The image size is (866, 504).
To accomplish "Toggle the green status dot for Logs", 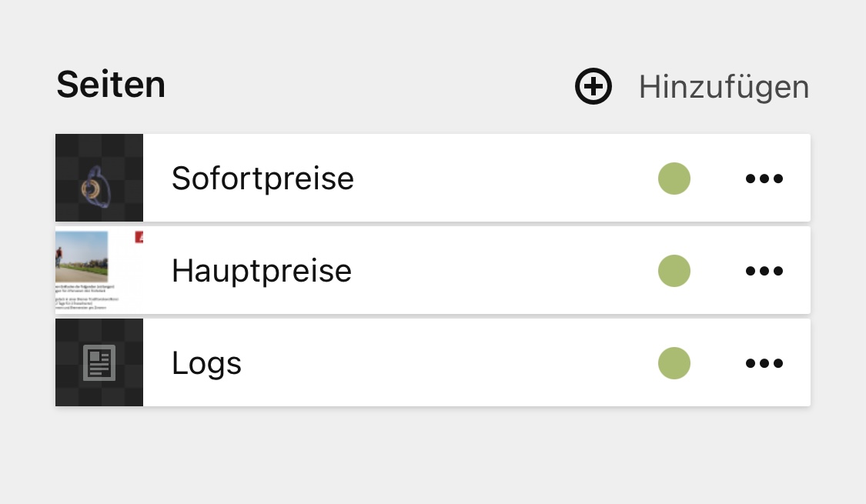I will 674,363.
